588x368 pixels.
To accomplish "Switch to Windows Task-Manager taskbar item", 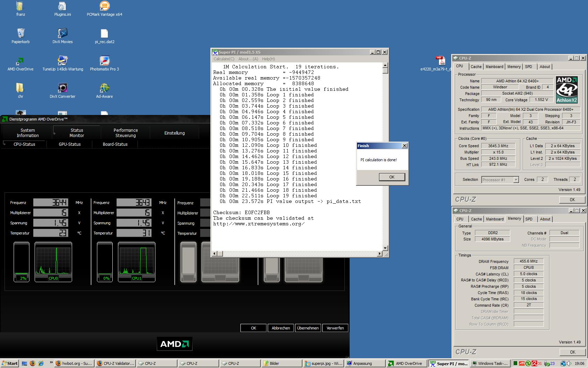I will pyautogui.click(x=490, y=363).
